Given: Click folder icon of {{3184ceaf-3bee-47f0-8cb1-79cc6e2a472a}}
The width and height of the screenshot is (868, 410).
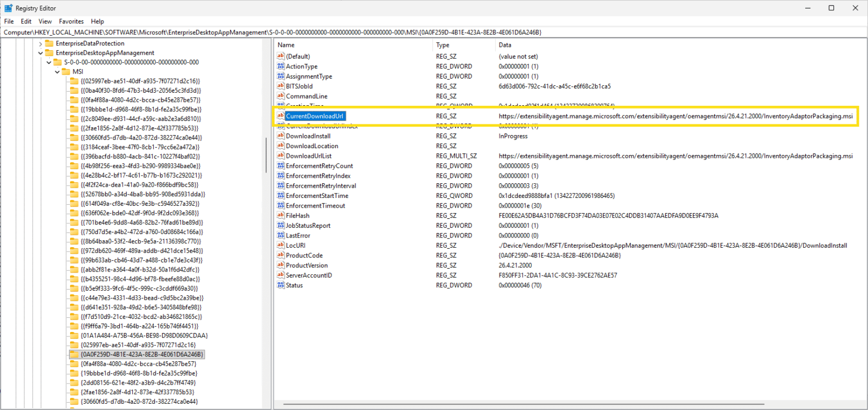Looking at the screenshot, I should 74,147.
